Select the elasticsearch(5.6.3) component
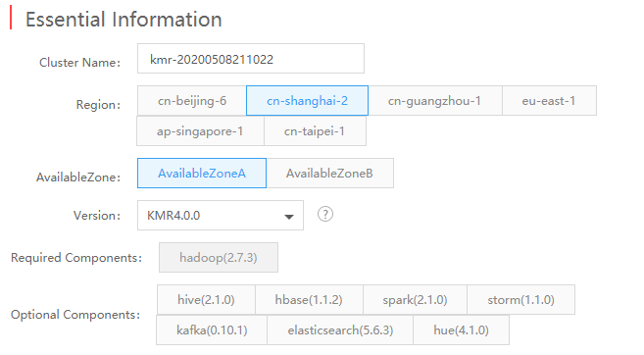 coord(340,330)
